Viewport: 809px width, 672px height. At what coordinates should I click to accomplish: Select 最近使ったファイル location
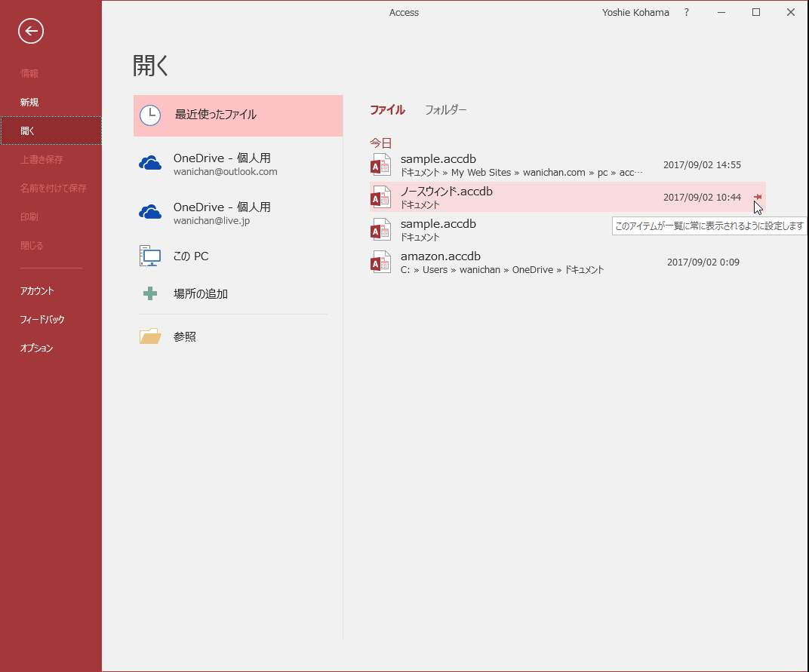pos(238,115)
